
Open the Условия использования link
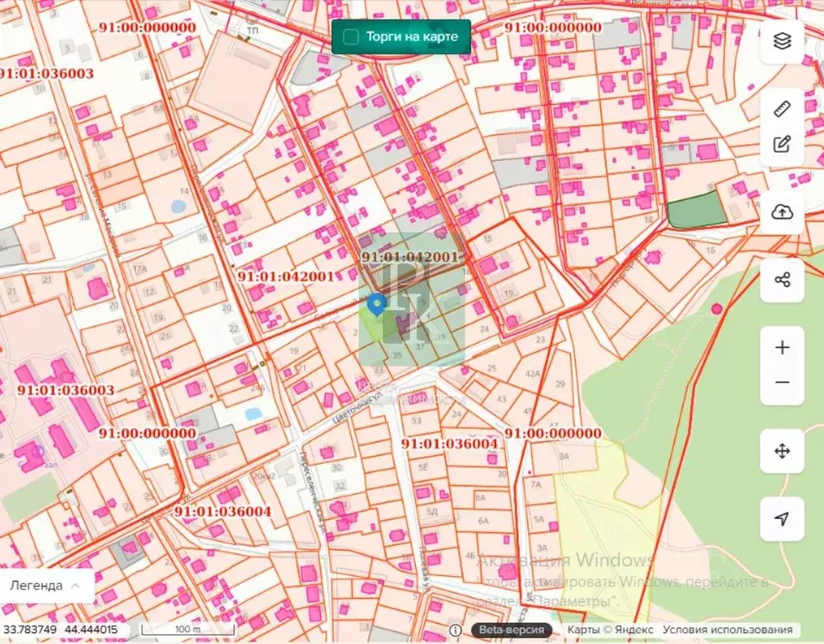pos(727,630)
